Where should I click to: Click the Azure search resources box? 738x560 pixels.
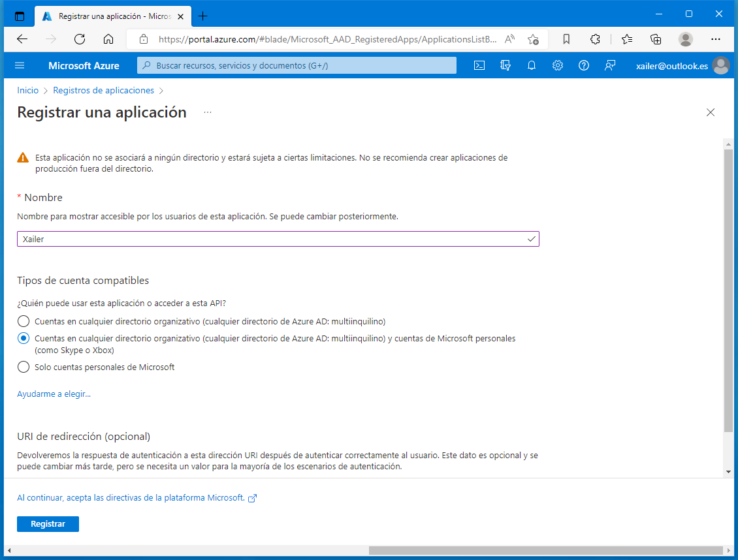point(297,65)
